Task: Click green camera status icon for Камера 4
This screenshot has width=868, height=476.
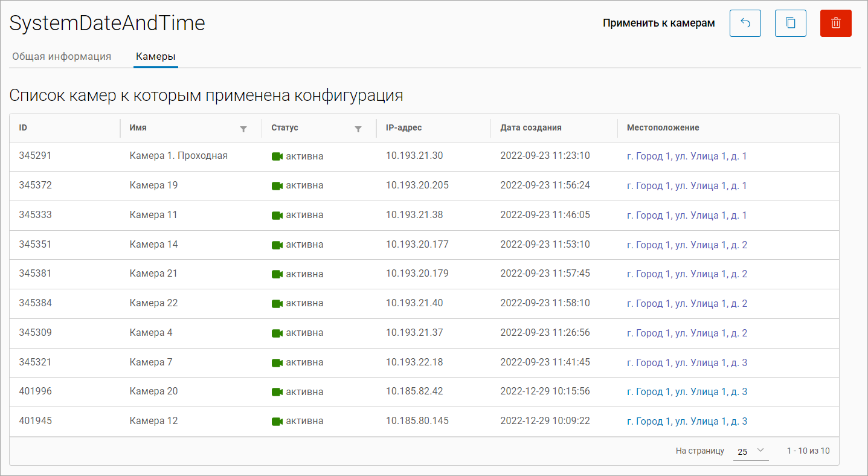Action: pyautogui.click(x=277, y=333)
